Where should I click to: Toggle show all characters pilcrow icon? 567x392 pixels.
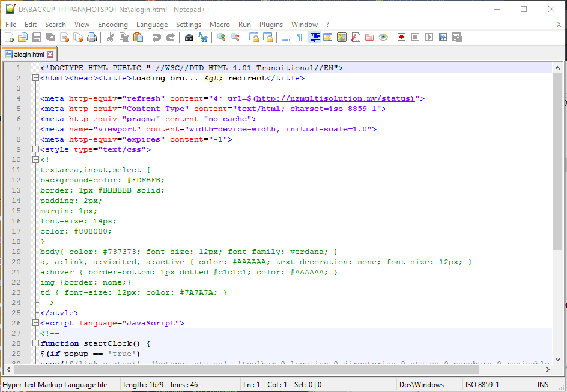[300, 37]
